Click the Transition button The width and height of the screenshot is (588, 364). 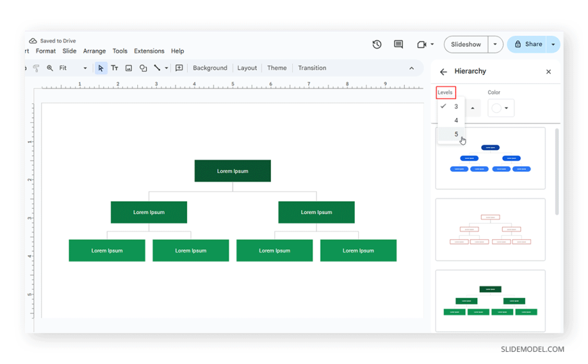click(312, 68)
